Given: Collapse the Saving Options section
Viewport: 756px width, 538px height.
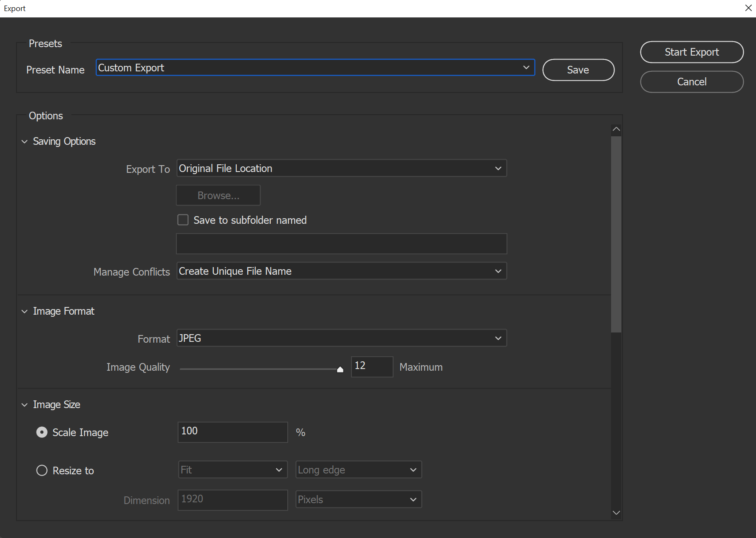Looking at the screenshot, I should (x=25, y=141).
